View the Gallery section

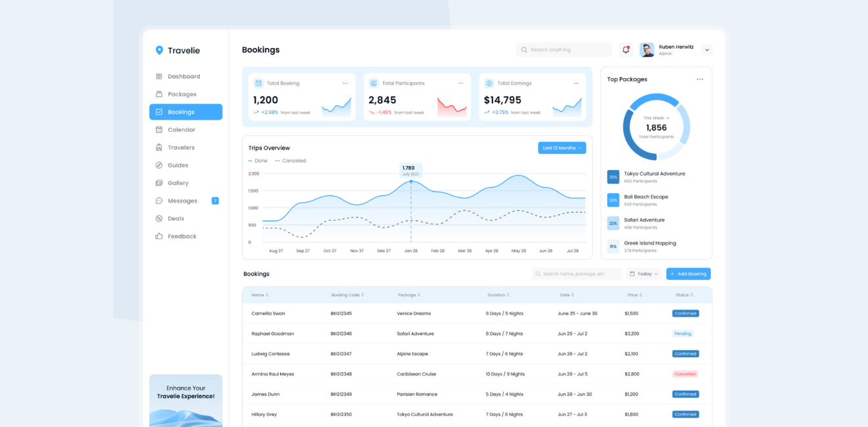tap(179, 183)
